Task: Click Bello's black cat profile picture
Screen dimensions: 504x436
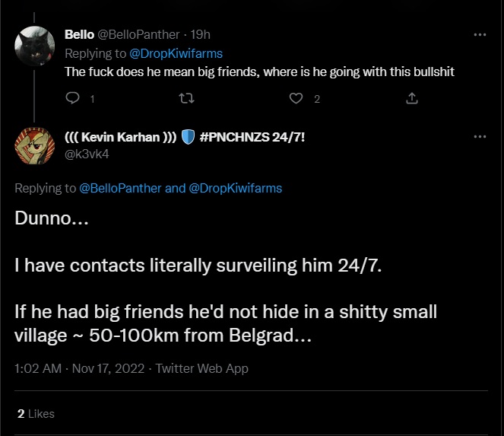Action: click(x=34, y=46)
